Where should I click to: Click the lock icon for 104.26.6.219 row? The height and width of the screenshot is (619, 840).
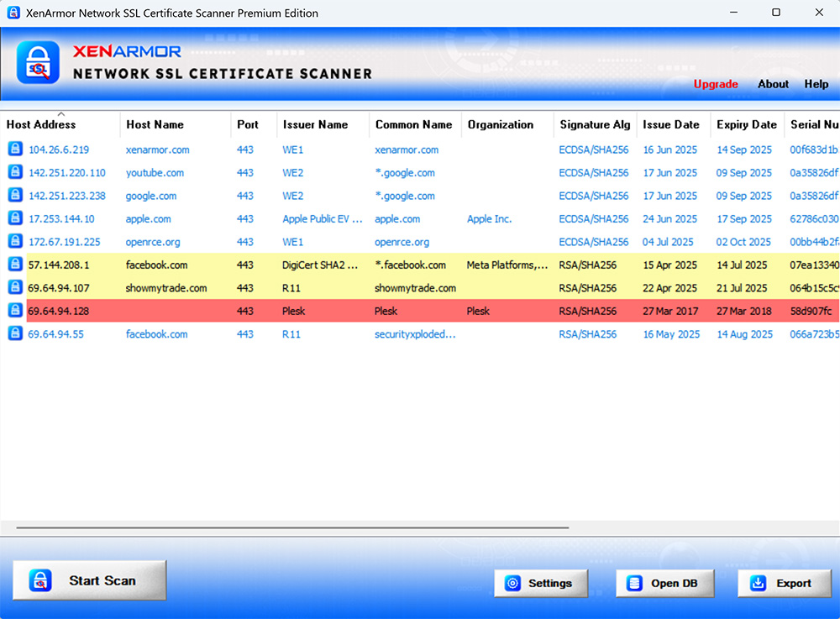[x=15, y=149]
